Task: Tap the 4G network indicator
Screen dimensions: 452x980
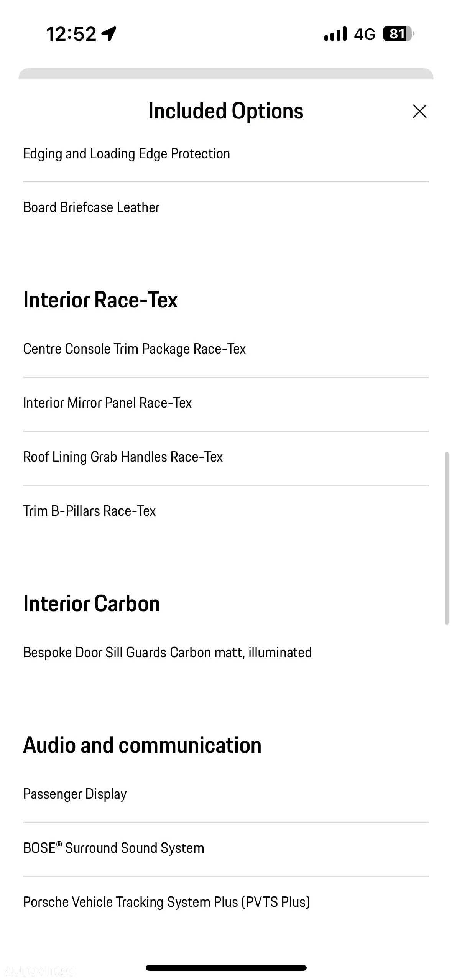Action: point(365,34)
